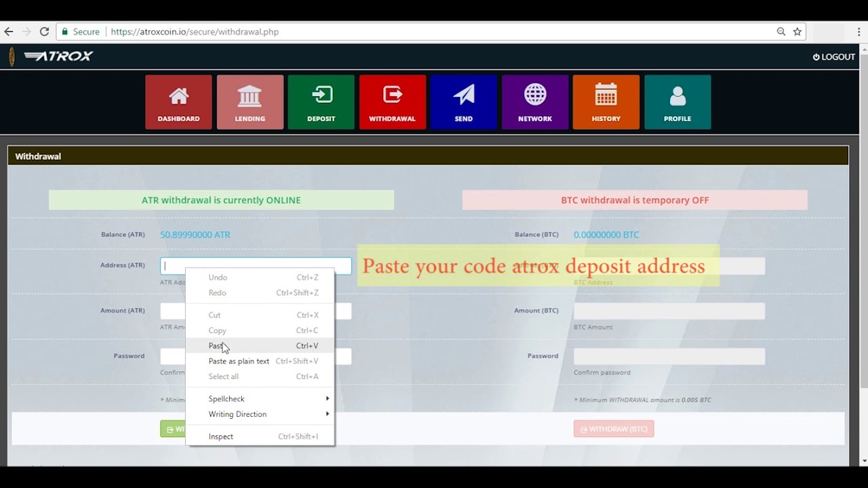Choose Redo in context menu
This screenshot has height=488, width=868.
[x=260, y=293]
